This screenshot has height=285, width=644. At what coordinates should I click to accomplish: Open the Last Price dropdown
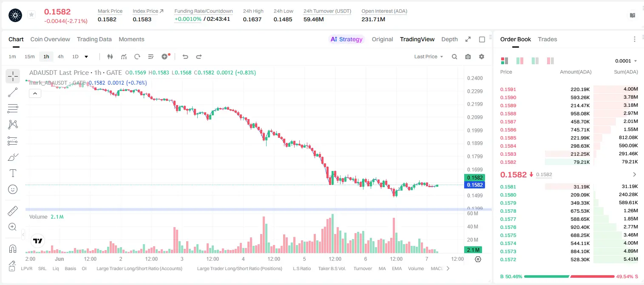(x=428, y=57)
